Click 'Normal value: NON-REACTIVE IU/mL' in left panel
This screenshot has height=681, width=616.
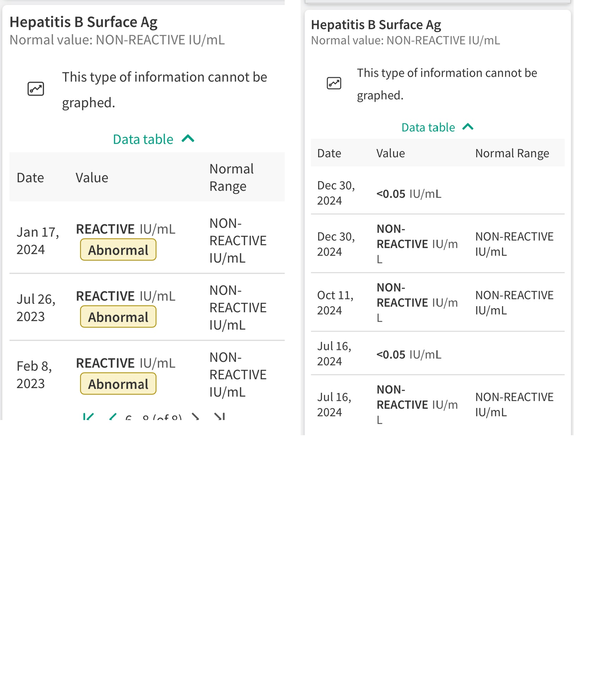(117, 40)
